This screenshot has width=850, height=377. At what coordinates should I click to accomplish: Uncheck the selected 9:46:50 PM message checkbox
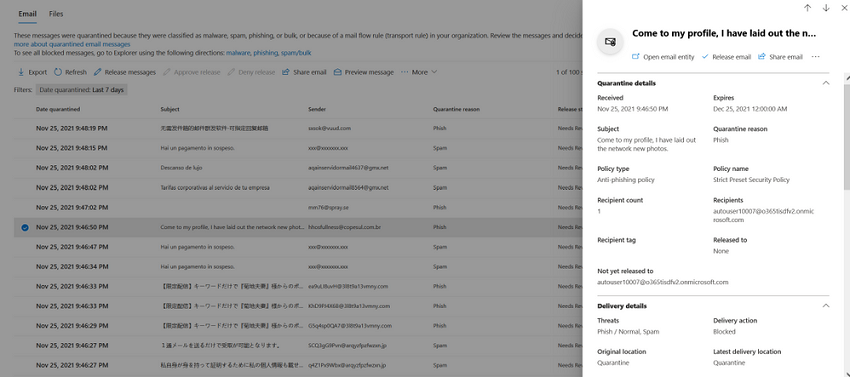pyautogui.click(x=24, y=227)
